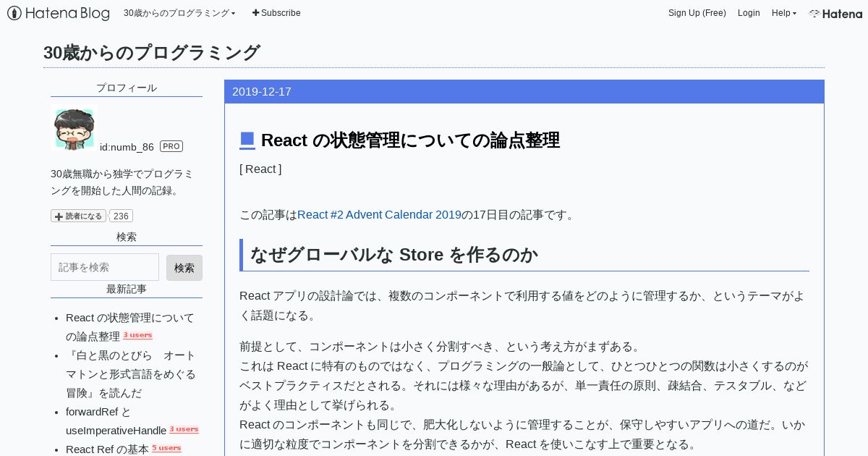The image size is (868, 456).
Task: Open the blog title 30歳からのプログラミング
Action: click(x=151, y=53)
